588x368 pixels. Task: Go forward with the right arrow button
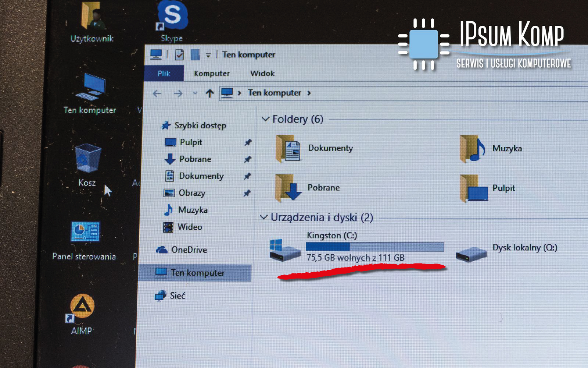[x=178, y=93]
